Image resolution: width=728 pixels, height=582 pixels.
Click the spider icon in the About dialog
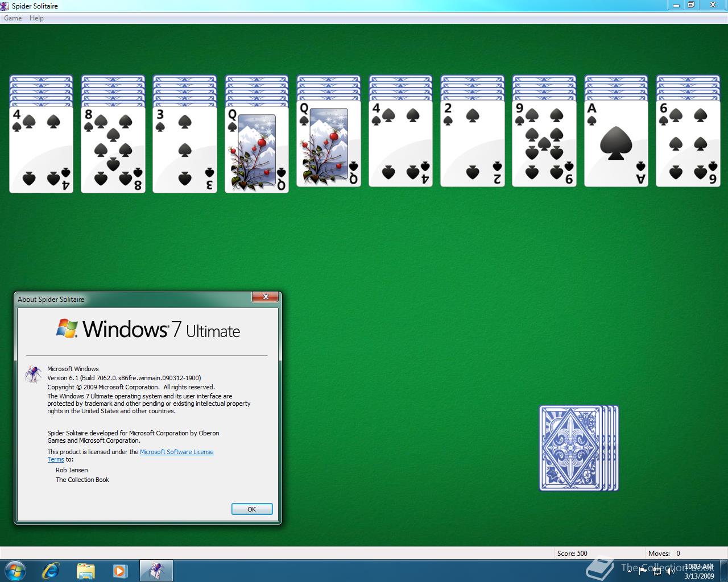pyautogui.click(x=33, y=374)
